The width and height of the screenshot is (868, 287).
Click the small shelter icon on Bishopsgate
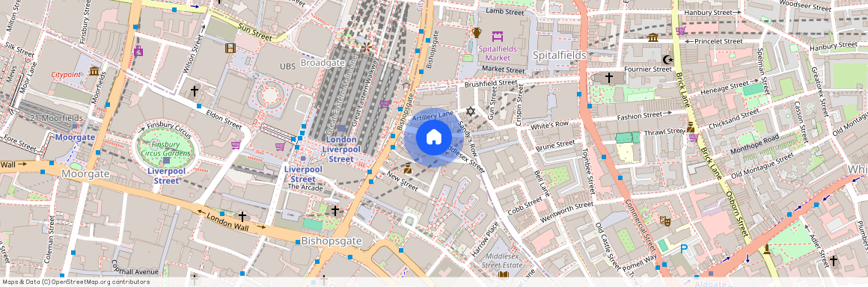(406, 85)
